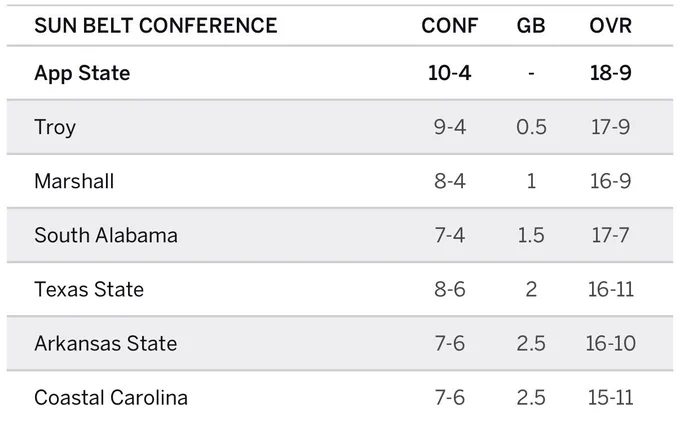Open the Arkansas State team link
680x421 pixels.
(x=106, y=343)
